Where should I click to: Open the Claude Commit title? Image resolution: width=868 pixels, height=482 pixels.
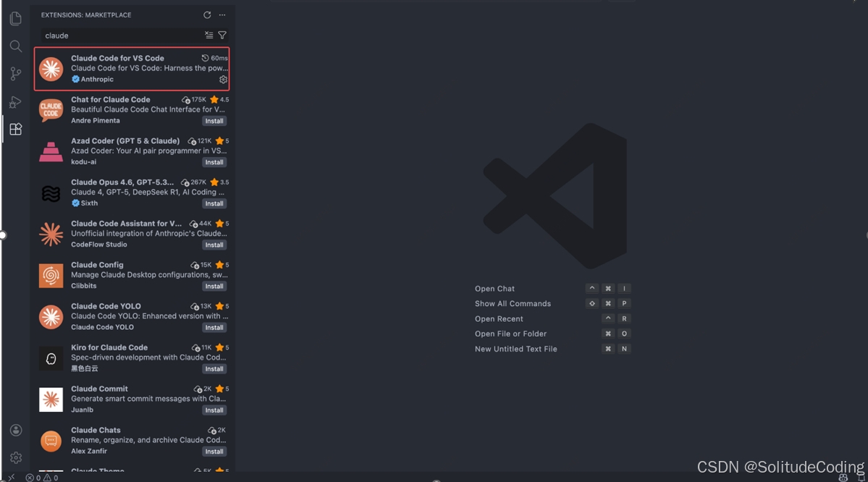[x=99, y=389]
